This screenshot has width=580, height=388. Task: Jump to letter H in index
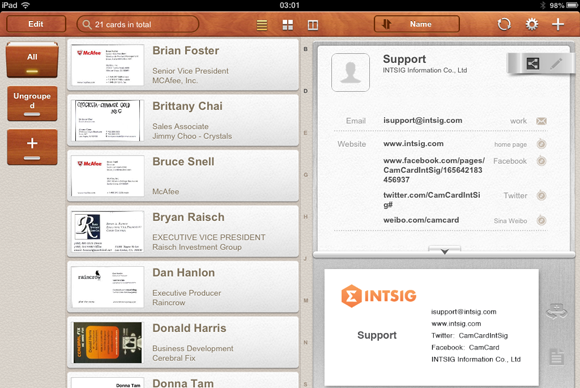pyautogui.click(x=306, y=217)
